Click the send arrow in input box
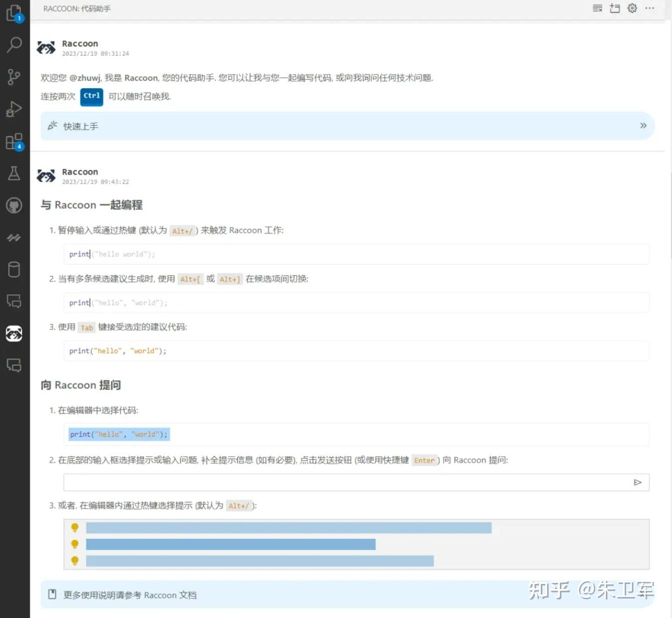Screen dimensions: 672x618 pos(637,482)
